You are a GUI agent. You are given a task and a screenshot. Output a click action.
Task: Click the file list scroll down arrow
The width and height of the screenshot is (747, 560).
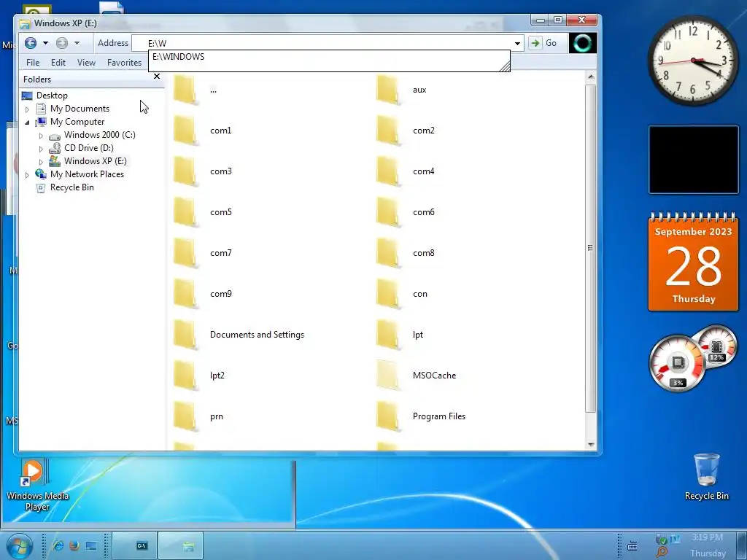591,445
